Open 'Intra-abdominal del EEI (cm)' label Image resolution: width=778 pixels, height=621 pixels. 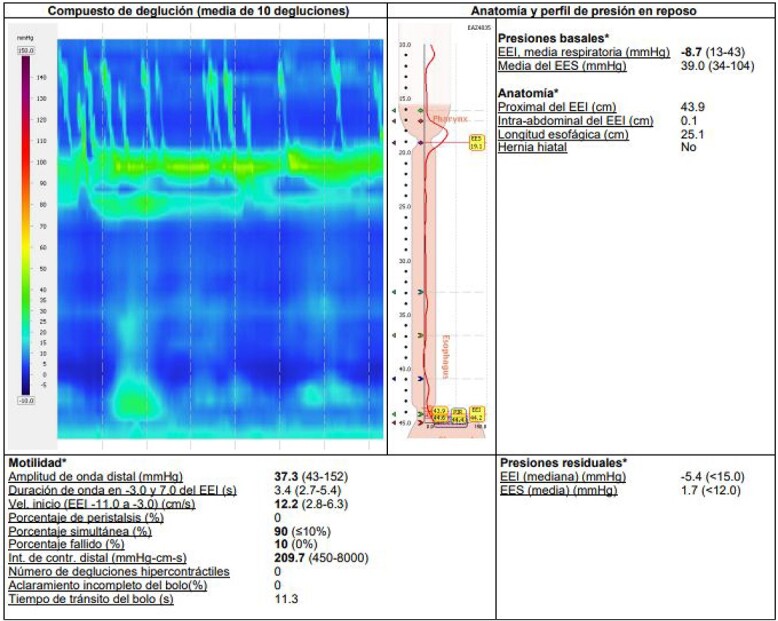(x=576, y=121)
